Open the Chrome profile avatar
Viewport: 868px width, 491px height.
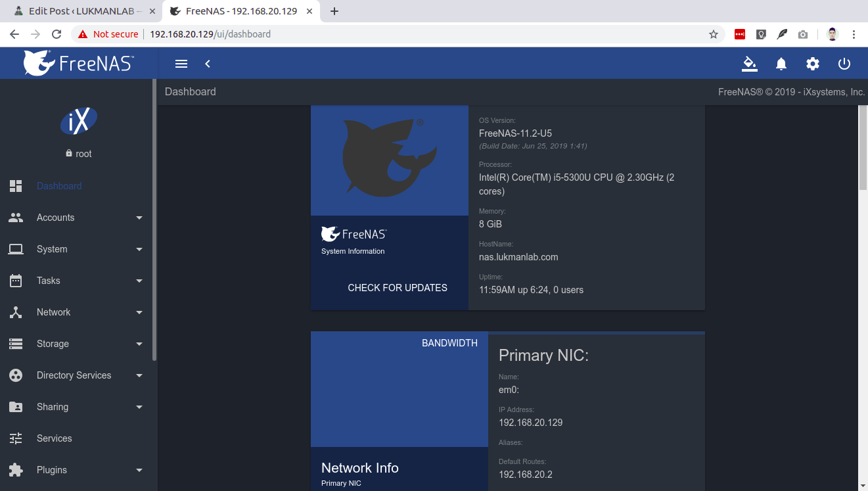click(833, 34)
